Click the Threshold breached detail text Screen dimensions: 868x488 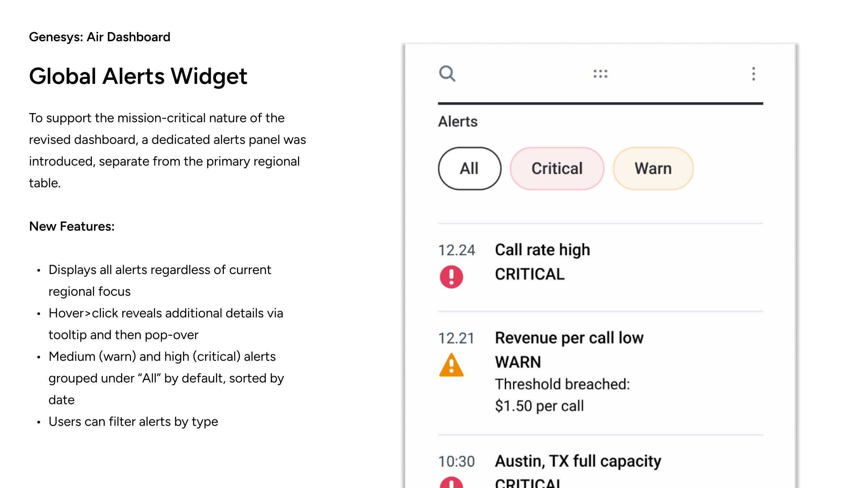coord(562,384)
